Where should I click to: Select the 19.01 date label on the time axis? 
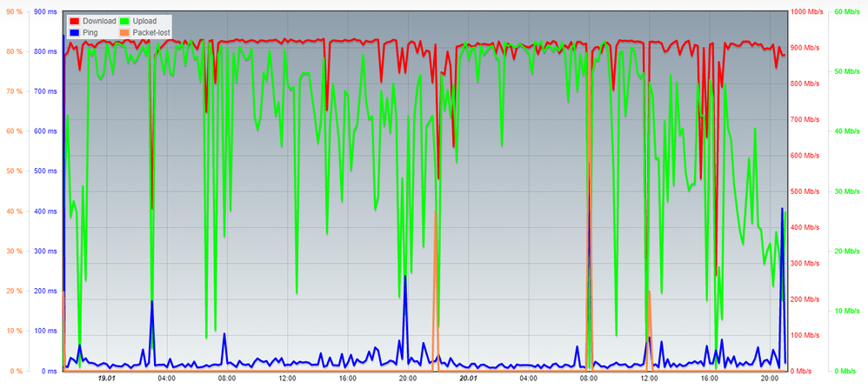[x=106, y=379]
